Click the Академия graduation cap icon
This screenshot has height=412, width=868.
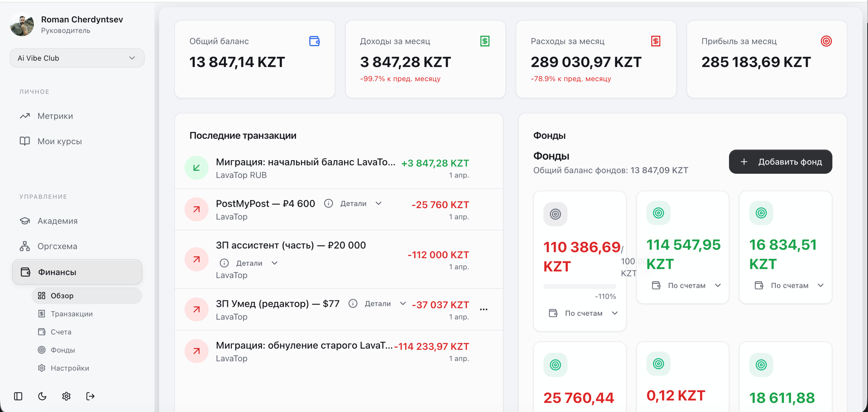(x=25, y=221)
